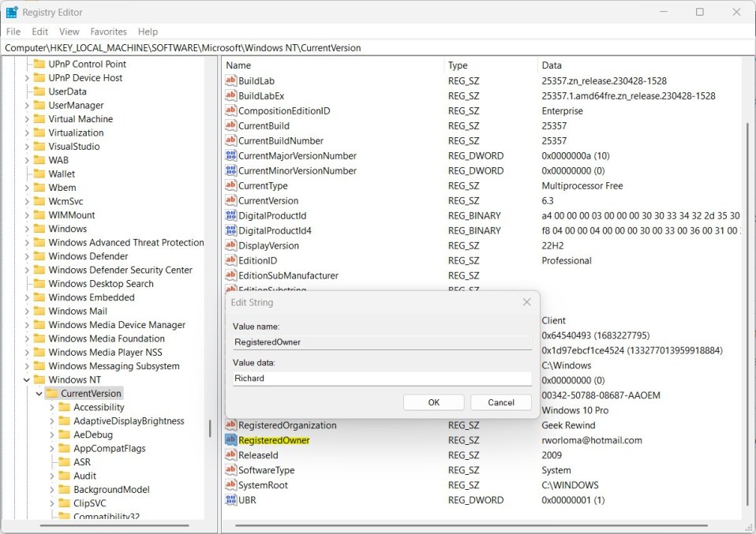Open the Favorites menu
Image resolution: width=756 pixels, height=534 pixels.
108,32
